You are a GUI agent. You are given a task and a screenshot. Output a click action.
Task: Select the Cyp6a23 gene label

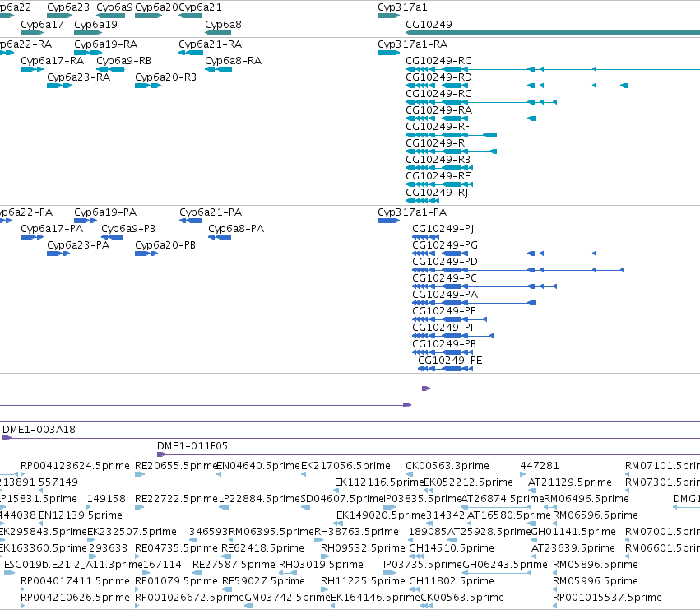pos(68,7)
